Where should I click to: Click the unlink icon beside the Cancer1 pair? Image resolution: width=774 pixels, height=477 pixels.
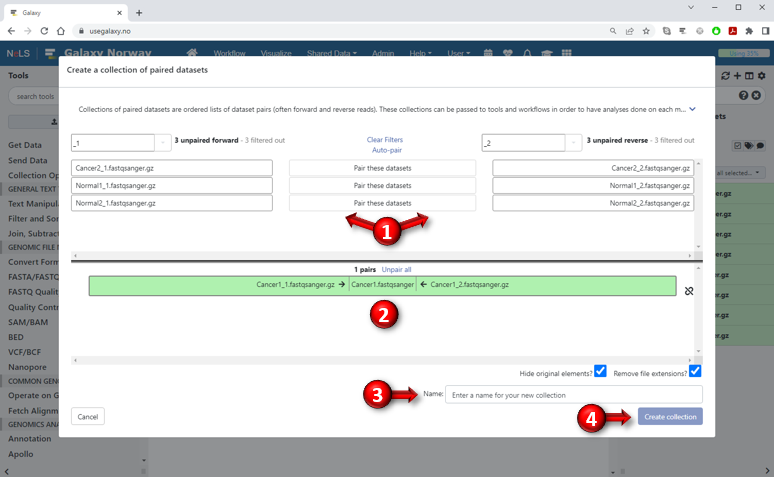tap(689, 291)
